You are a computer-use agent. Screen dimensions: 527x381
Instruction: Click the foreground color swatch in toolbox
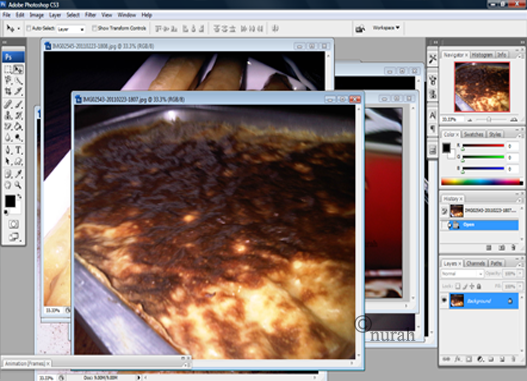coord(10,201)
